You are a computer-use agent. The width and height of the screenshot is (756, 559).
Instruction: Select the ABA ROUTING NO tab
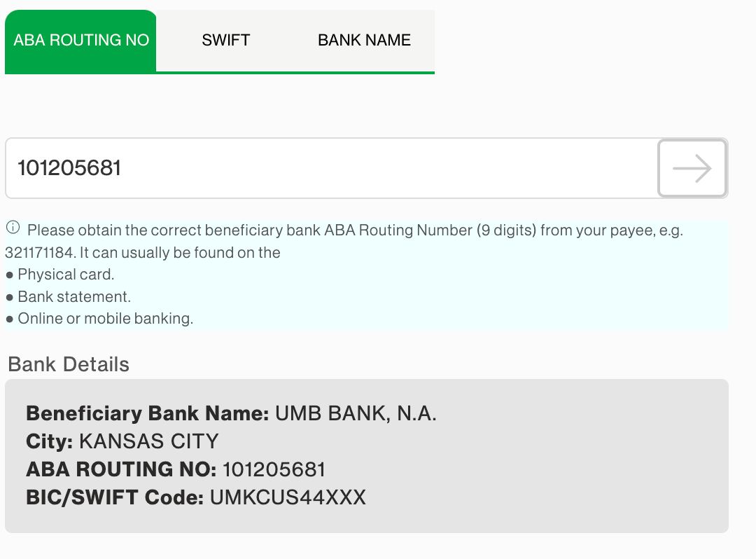pyautogui.click(x=80, y=40)
